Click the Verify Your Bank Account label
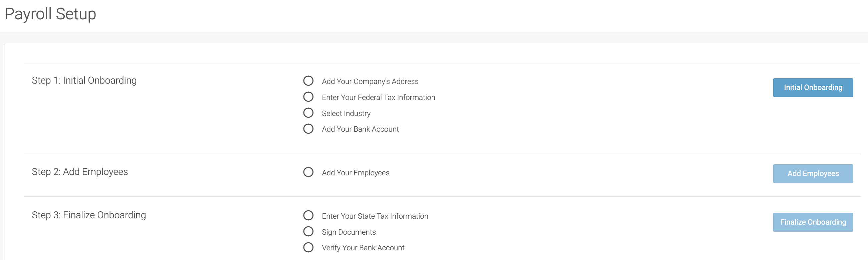The width and height of the screenshot is (868, 260). [363, 248]
